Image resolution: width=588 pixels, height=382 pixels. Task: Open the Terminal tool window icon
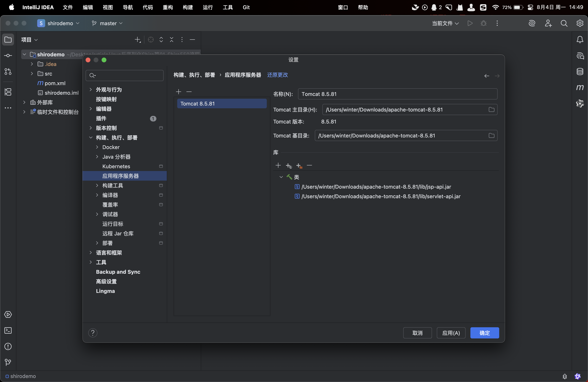click(x=8, y=330)
